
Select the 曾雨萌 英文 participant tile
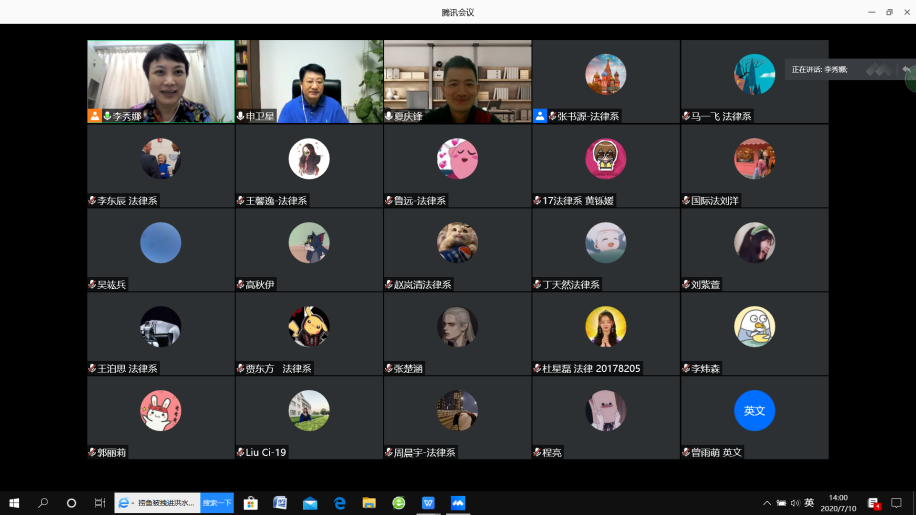[x=754, y=416]
